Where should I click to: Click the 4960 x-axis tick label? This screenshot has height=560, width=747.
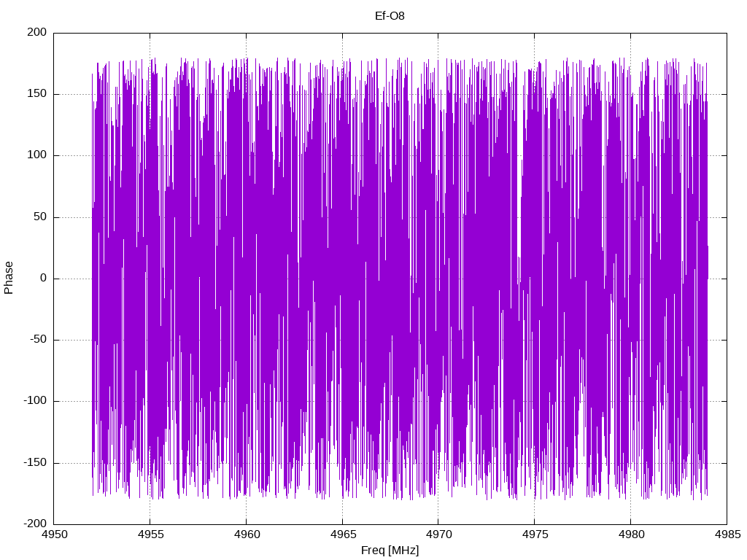247,534
